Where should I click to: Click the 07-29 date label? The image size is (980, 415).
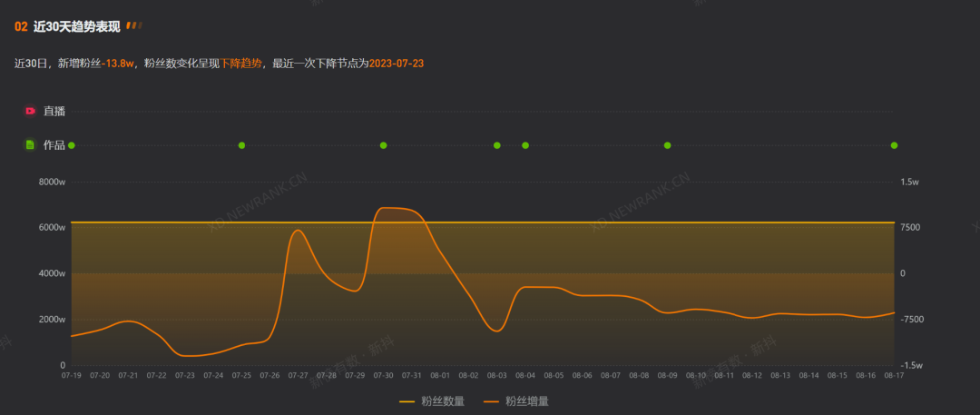click(355, 376)
